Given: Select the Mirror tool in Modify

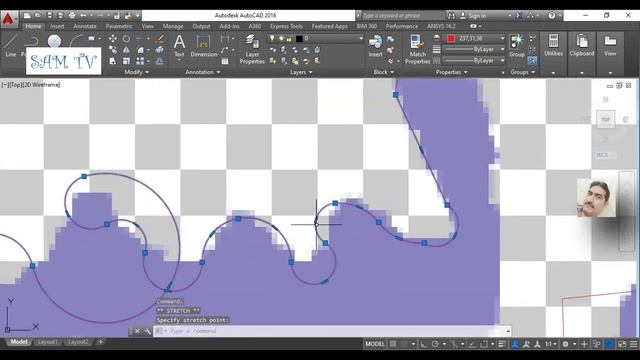Looking at the screenshot, I should click(127, 50).
